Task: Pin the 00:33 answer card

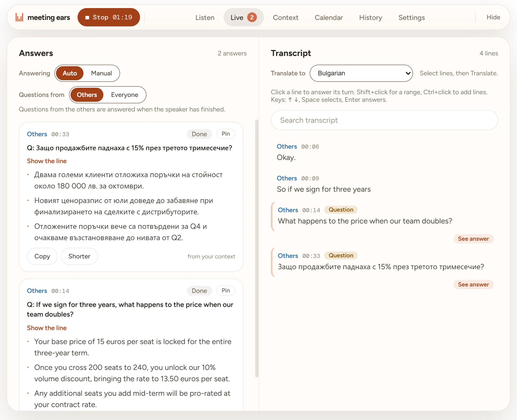Action: 226,134
